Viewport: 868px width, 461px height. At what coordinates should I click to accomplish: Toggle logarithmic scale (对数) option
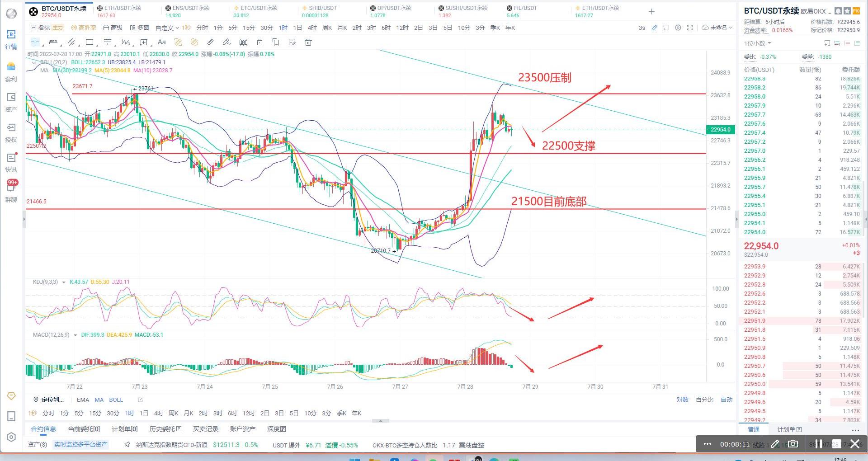682,400
